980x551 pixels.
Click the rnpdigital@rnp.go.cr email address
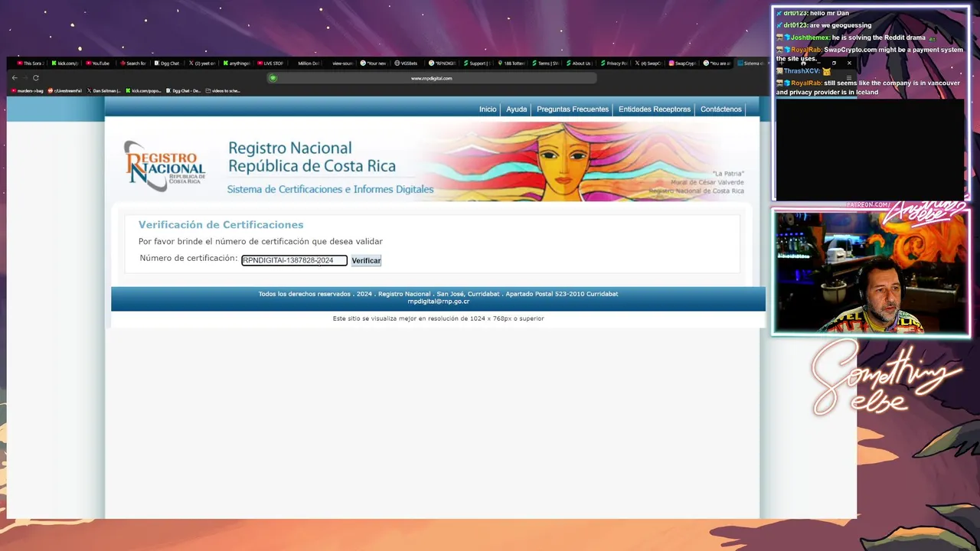tap(438, 302)
